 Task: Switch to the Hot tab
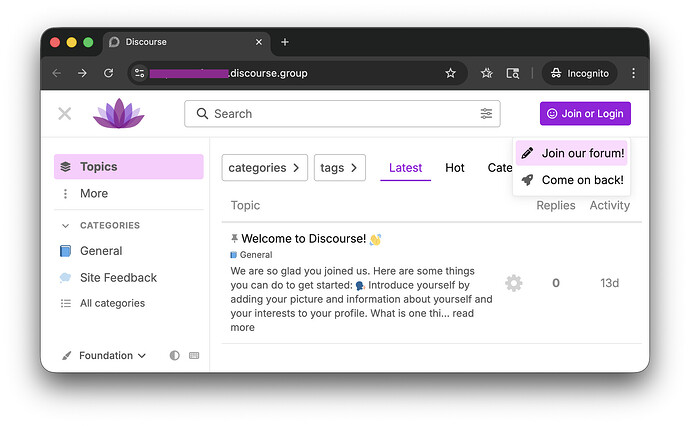point(455,168)
